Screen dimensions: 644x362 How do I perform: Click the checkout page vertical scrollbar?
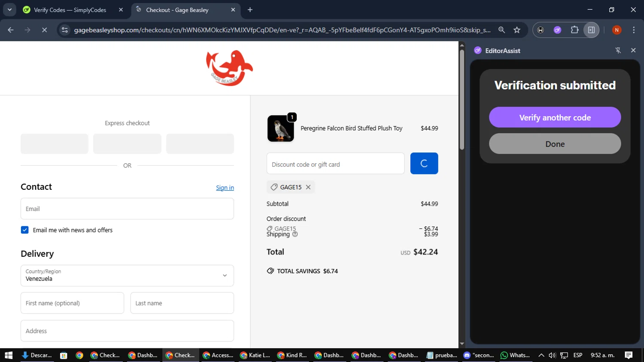pos(462,100)
